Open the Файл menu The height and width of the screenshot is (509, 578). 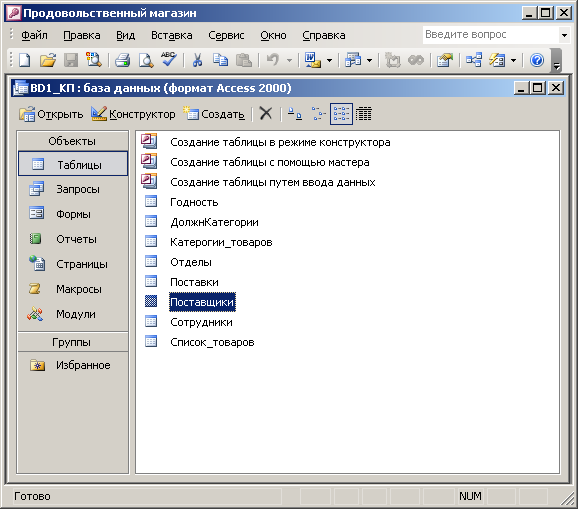[34, 35]
